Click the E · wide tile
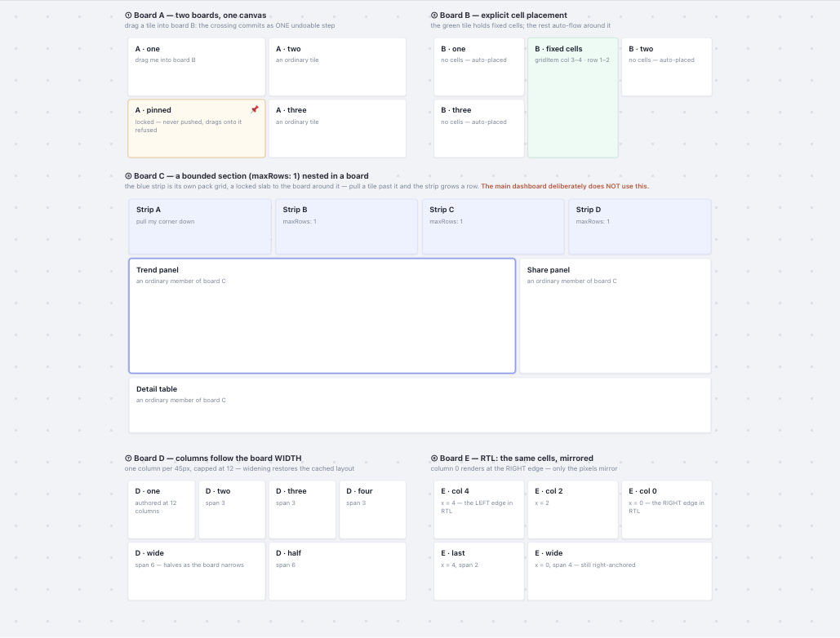 620,571
